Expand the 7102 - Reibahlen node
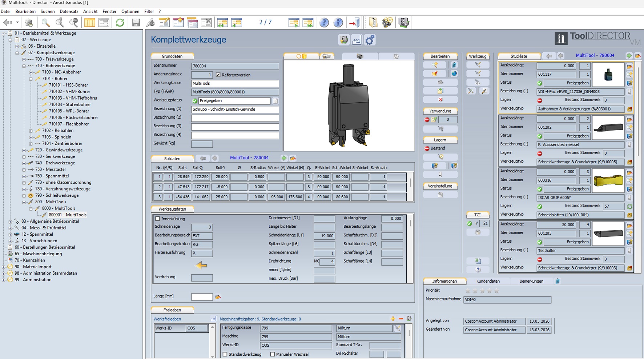The image size is (644, 359). 31,131
